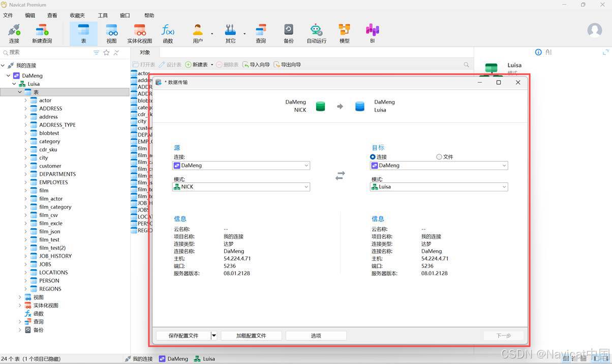Click the 搜索 field in sidebar
The height and width of the screenshot is (364, 612).
pos(48,52)
